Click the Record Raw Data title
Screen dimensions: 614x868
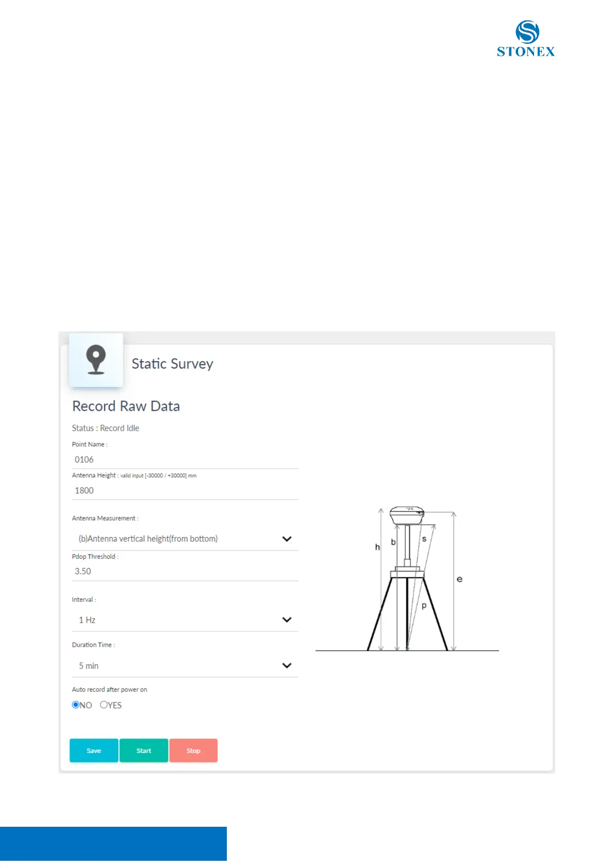coord(126,406)
